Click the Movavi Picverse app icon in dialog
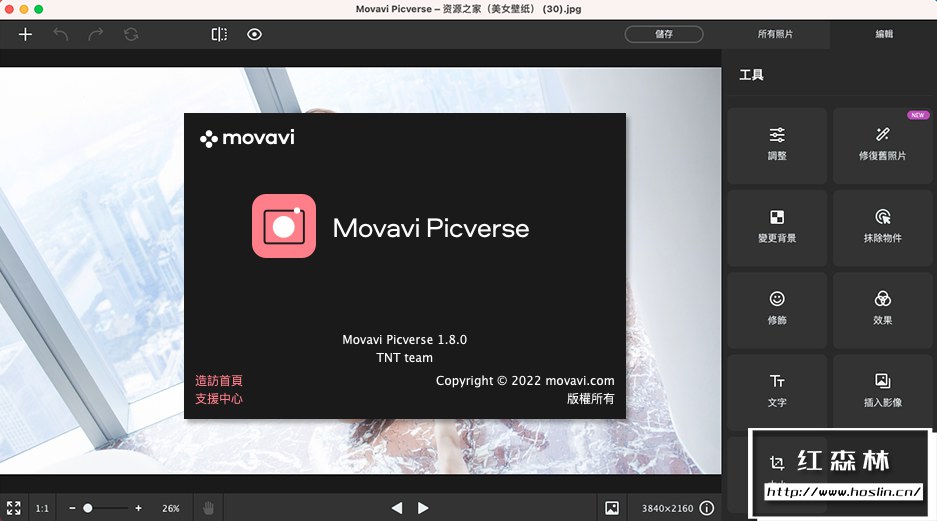This screenshot has height=521, width=937. point(284,226)
